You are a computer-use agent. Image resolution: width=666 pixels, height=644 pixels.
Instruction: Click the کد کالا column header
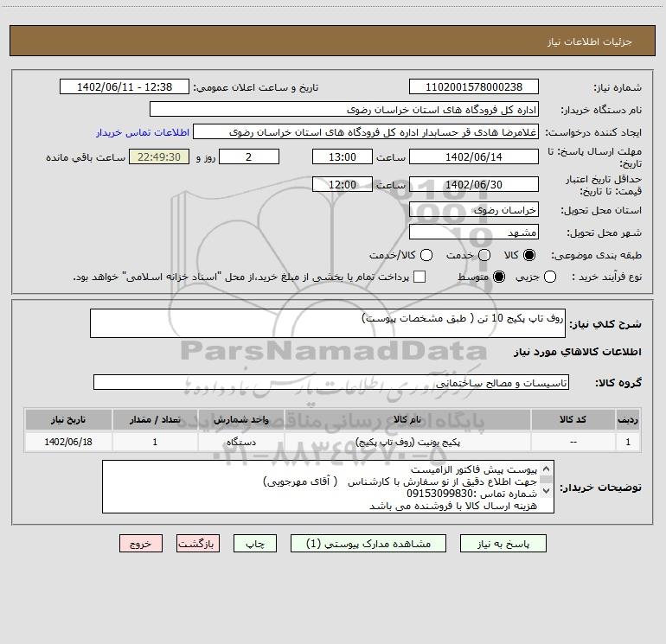pos(573,419)
